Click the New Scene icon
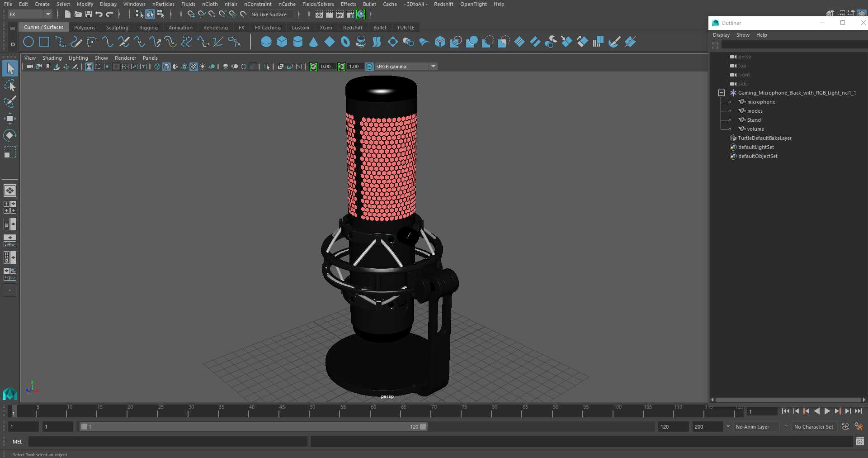Viewport: 868px width, 458px height. click(67, 14)
